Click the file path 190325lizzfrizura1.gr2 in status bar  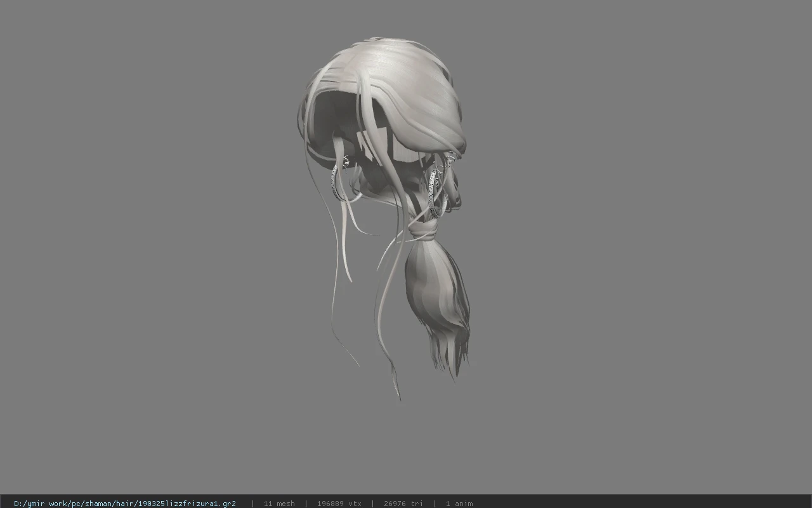click(125, 504)
